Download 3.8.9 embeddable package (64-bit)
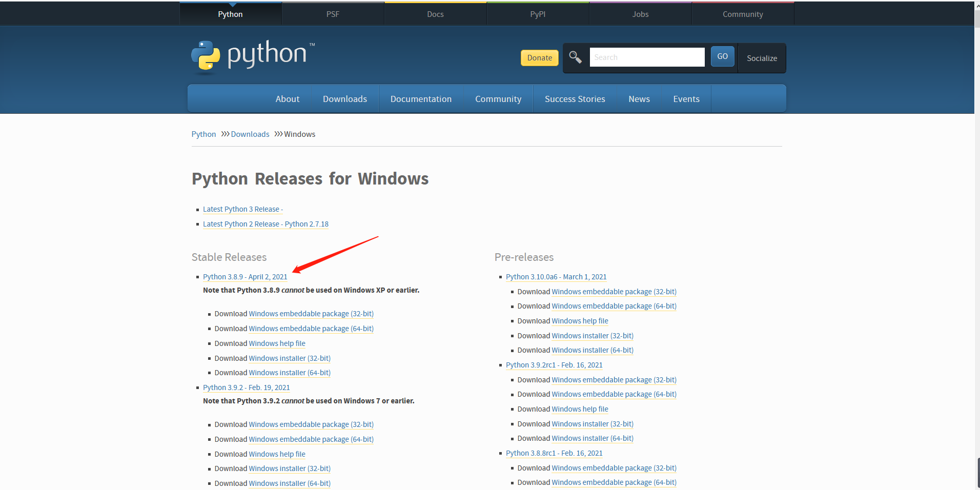Image resolution: width=980 pixels, height=490 pixels. (x=311, y=329)
